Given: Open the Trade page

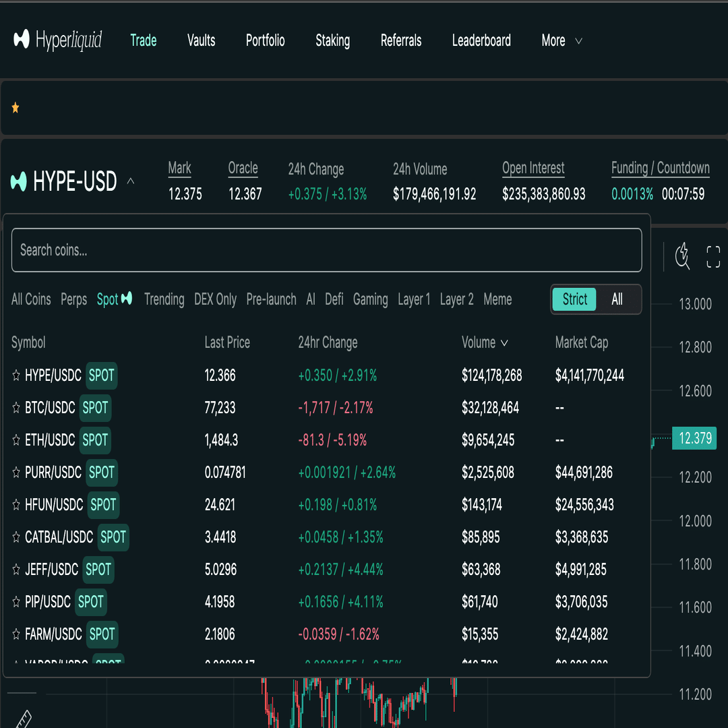Looking at the screenshot, I should coord(143,40).
